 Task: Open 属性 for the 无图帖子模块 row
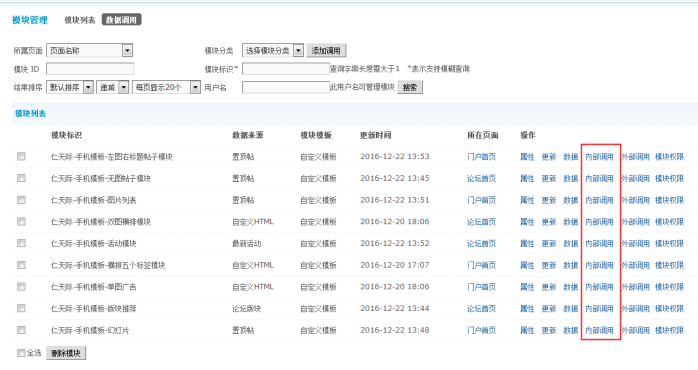pyautogui.click(x=527, y=179)
